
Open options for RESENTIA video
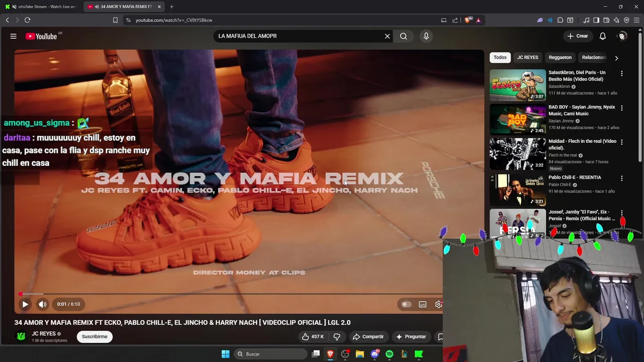[x=622, y=178]
